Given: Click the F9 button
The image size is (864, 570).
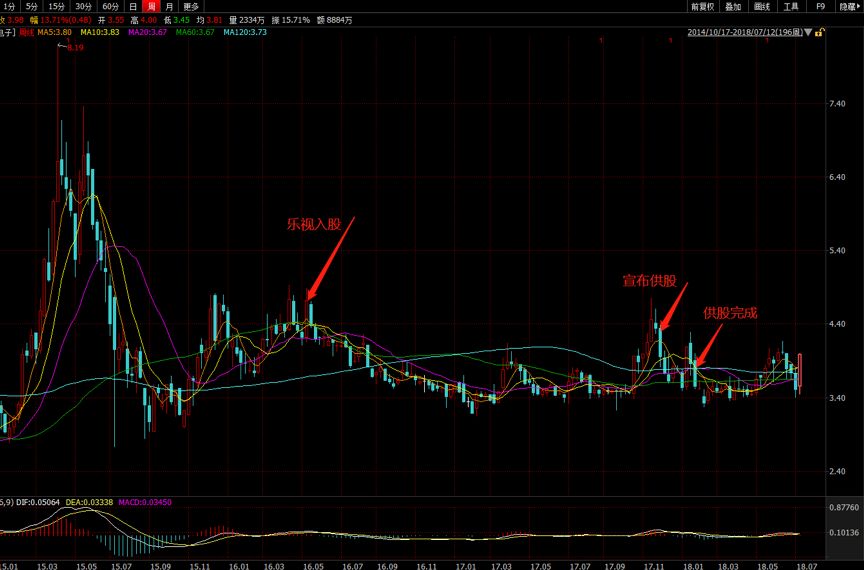Looking at the screenshot, I should click(x=820, y=7).
